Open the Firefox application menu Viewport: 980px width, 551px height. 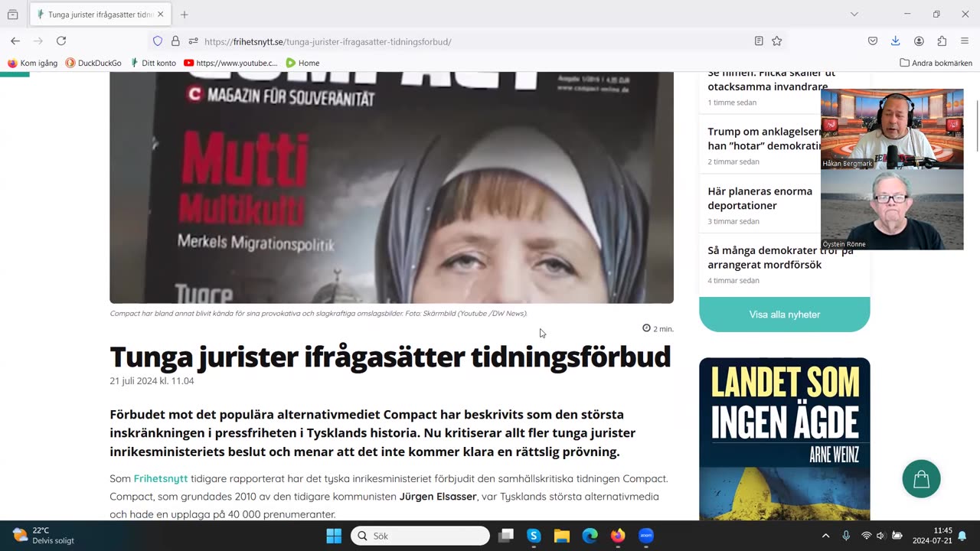click(965, 41)
